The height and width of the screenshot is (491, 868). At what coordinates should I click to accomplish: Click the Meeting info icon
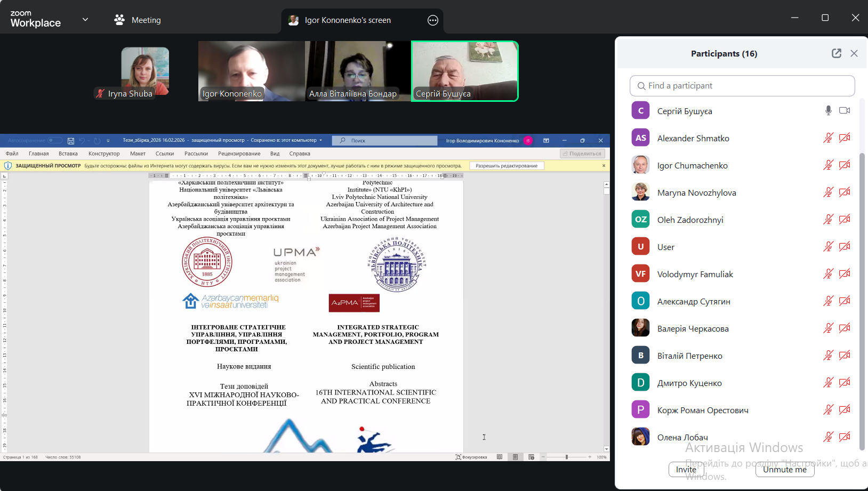click(119, 20)
